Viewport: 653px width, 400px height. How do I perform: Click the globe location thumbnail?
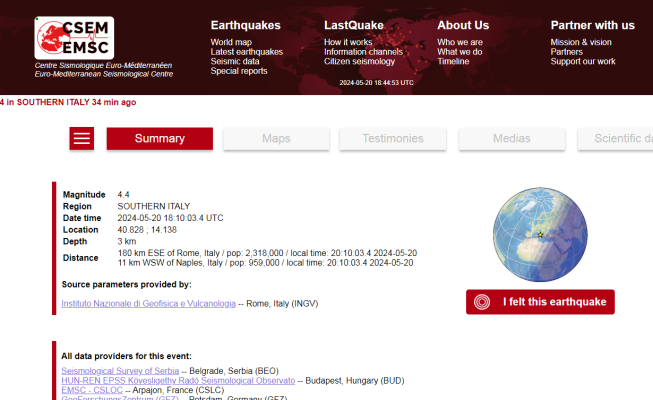coord(540,231)
